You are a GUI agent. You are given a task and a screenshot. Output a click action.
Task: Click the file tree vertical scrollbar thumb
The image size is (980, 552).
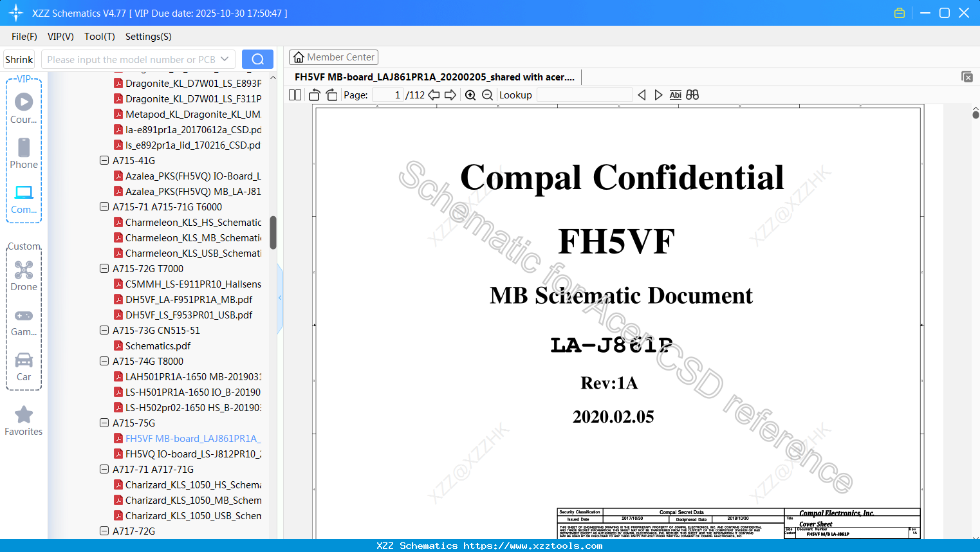tap(273, 232)
